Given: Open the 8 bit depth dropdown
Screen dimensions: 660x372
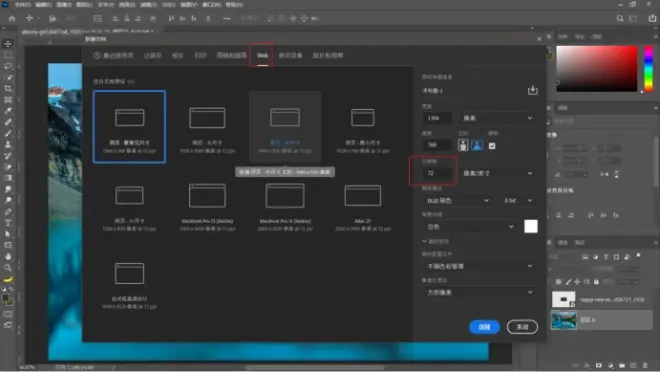Looking at the screenshot, I should point(518,201).
